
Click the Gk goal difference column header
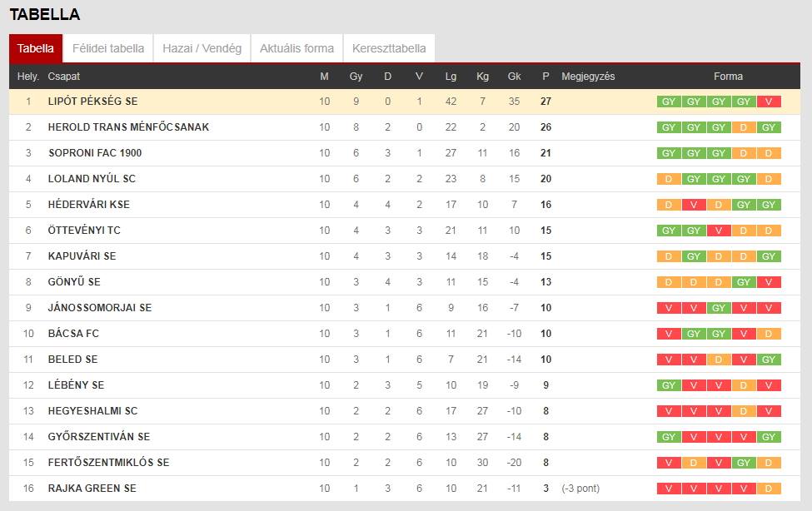[x=514, y=76]
